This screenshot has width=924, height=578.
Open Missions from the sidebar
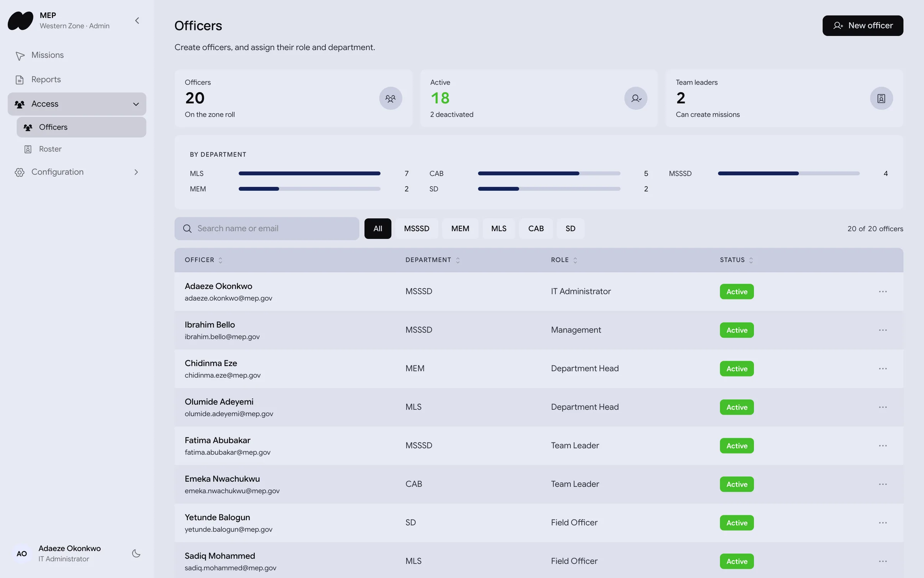pos(77,55)
